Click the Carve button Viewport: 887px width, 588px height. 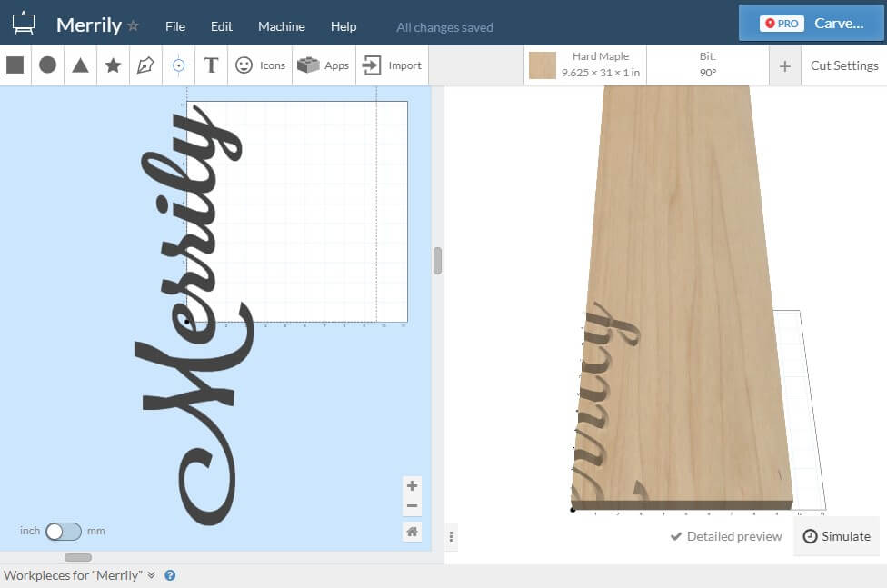[x=812, y=24]
